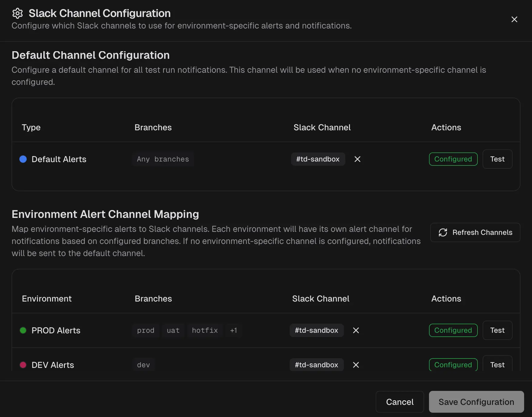This screenshot has height=417, width=532.
Task: Cancel the configuration changes
Action: pyautogui.click(x=400, y=402)
